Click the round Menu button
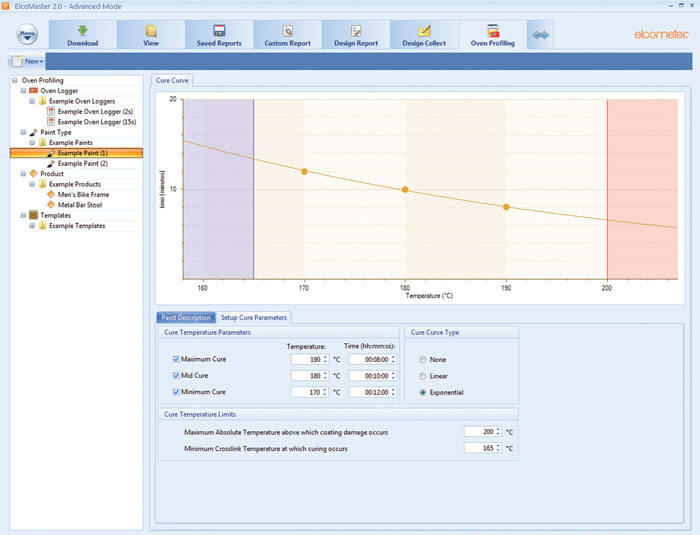Viewport: 700px width, 535px height. pos(28,35)
